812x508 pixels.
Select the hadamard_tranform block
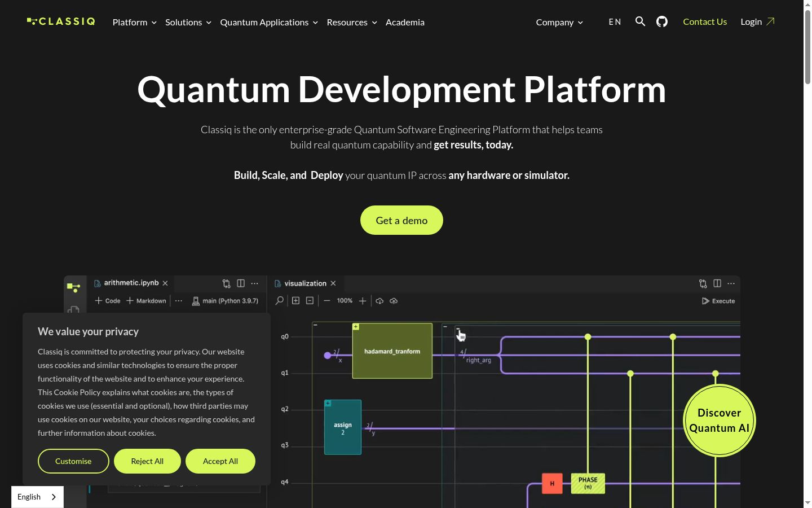click(392, 351)
